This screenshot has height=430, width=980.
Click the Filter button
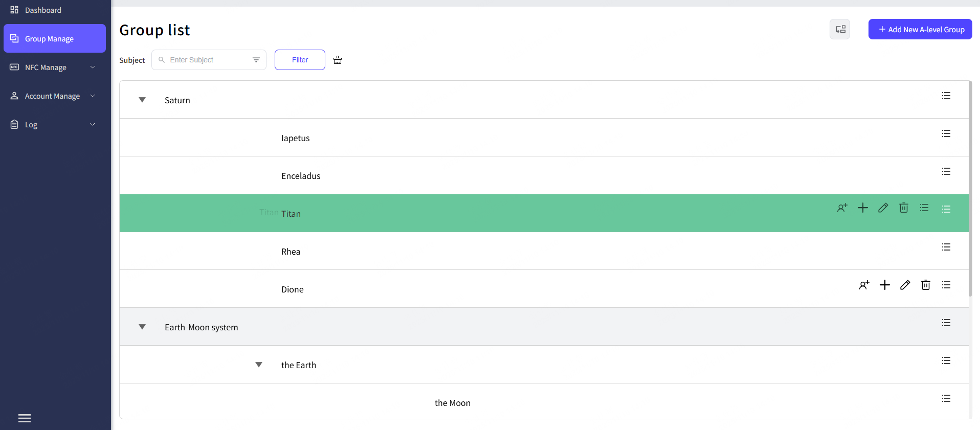click(x=300, y=60)
